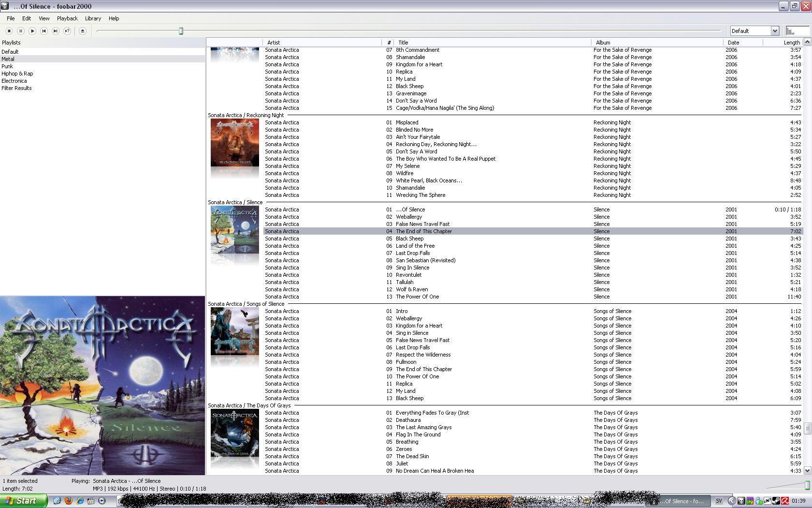
Task: Click the seek bar handle
Action: pos(181,31)
